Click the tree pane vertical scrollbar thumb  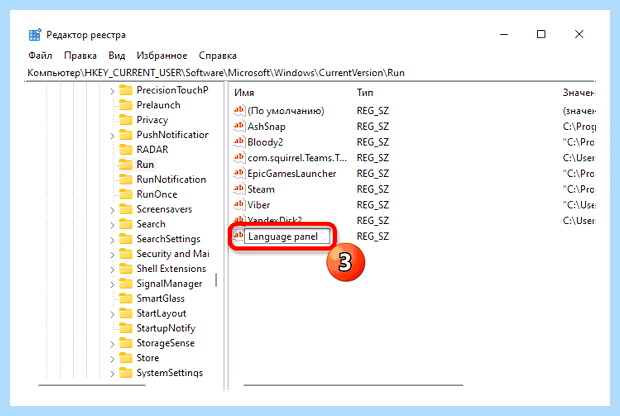coord(216,280)
